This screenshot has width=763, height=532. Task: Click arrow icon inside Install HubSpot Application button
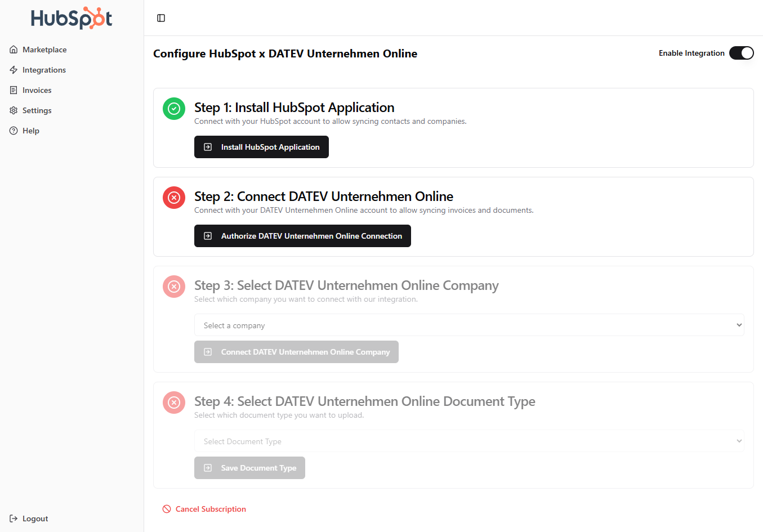pyautogui.click(x=208, y=147)
